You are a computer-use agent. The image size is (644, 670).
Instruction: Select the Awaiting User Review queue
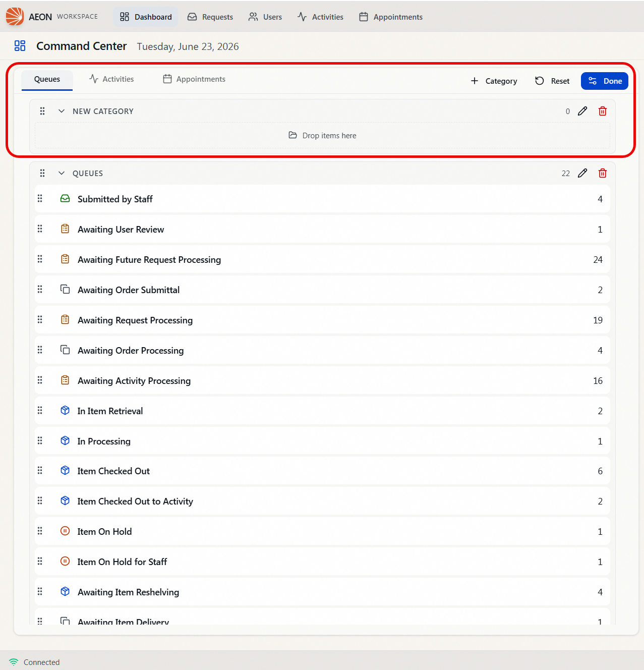click(x=322, y=229)
